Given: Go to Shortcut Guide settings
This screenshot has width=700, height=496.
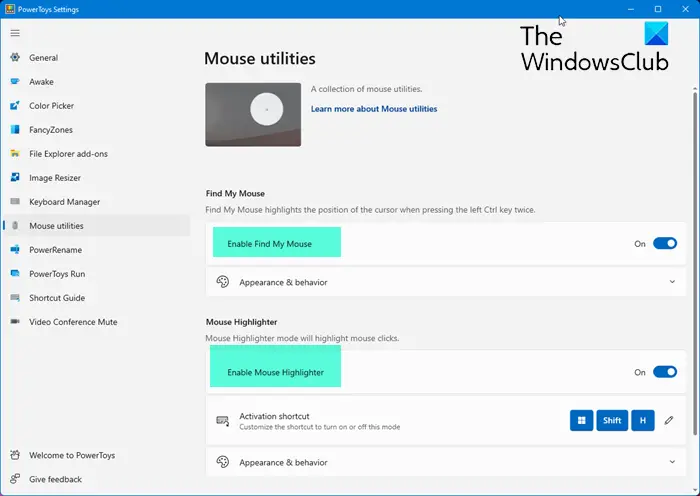Looking at the screenshot, I should tap(96, 298).
